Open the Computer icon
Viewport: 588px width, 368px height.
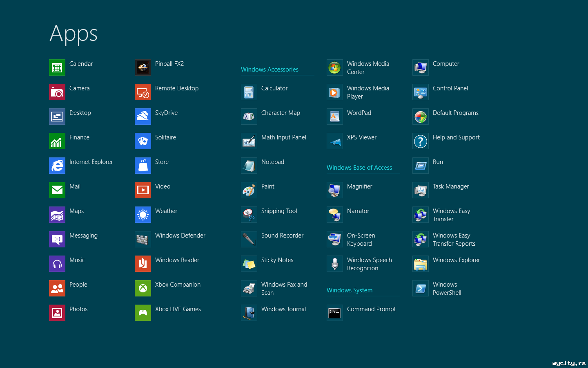click(x=421, y=67)
